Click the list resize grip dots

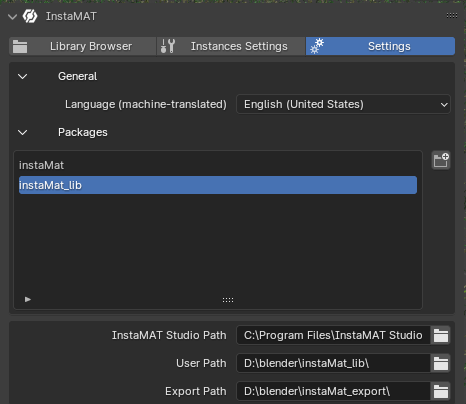(x=228, y=300)
